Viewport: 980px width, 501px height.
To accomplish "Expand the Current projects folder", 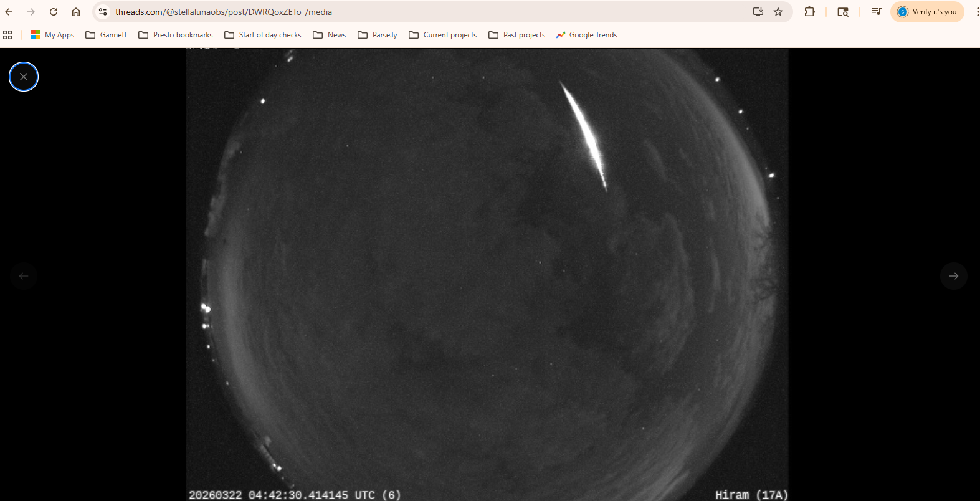I will (443, 35).
